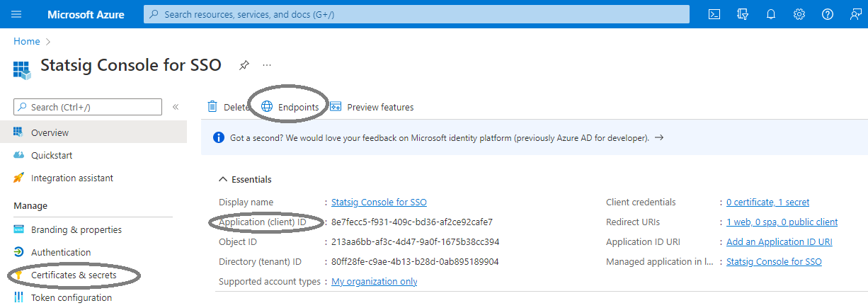Viewport: 868px width, 308px height.
Task: Focus the Azure global search box
Action: point(416,14)
